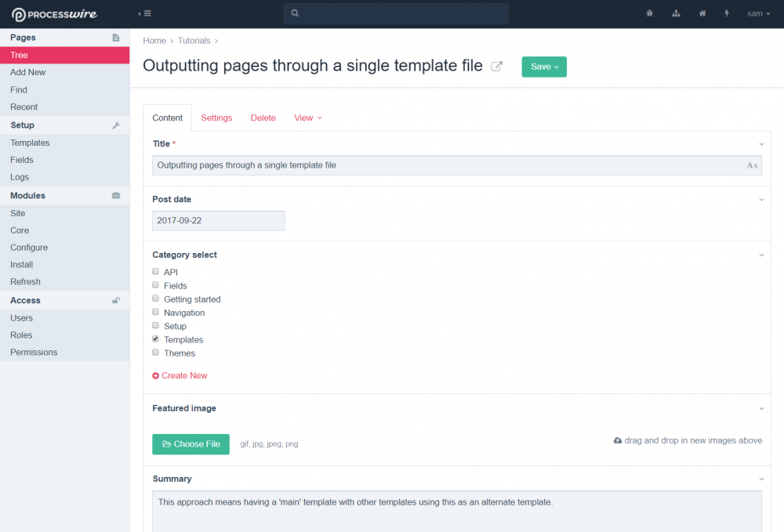The image size is (784, 532).
Task: Click the Choose File button
Action: pyautogui.click(x=191, y=444)
